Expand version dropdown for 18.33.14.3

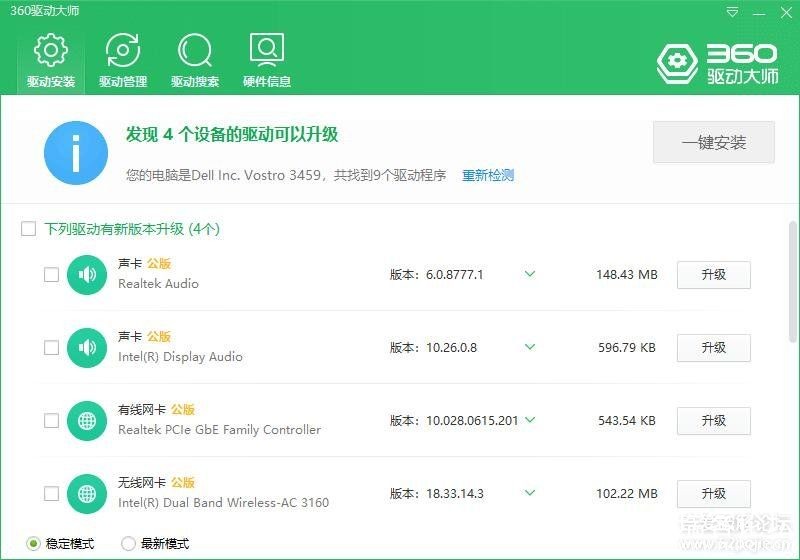(x=530, y=493)
